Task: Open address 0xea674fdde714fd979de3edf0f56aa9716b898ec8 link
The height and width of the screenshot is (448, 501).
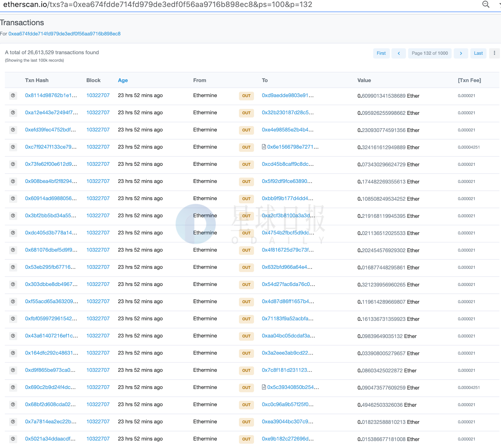Action: point(65,34)
